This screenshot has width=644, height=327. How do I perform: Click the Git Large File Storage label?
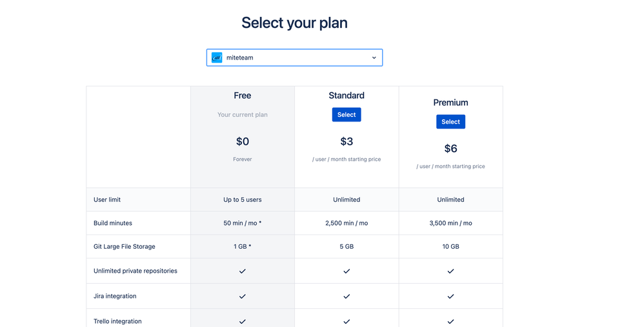click(125, 246)
